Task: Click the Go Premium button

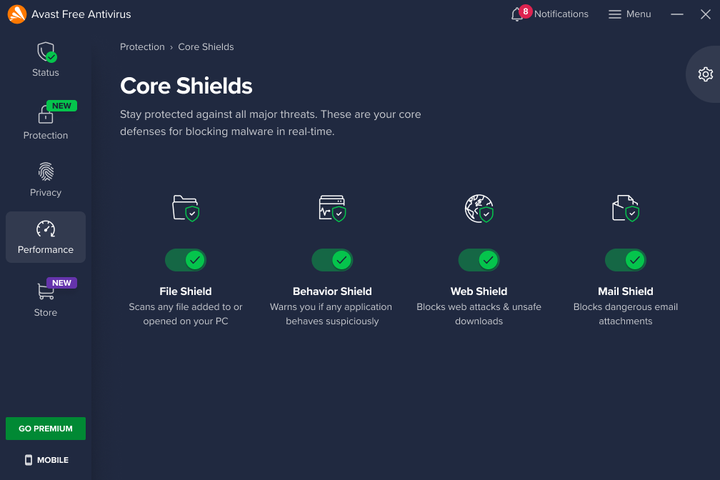Action: pos(45,428)
